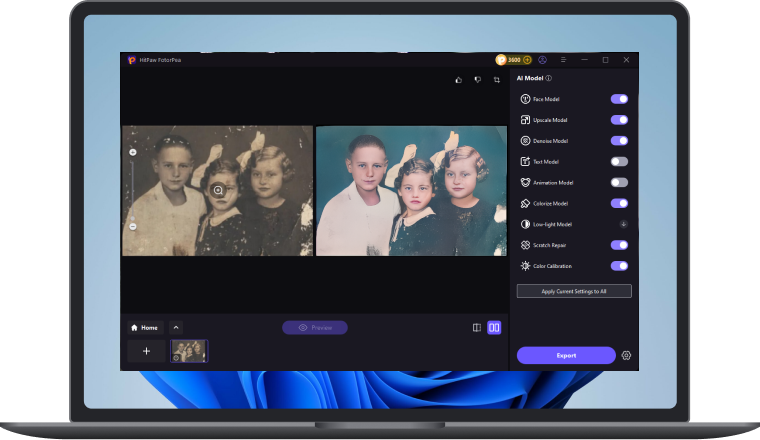Turn on the Animation Model toggle
The width and height of the screenshot is (760, 440).
(619, 182)
